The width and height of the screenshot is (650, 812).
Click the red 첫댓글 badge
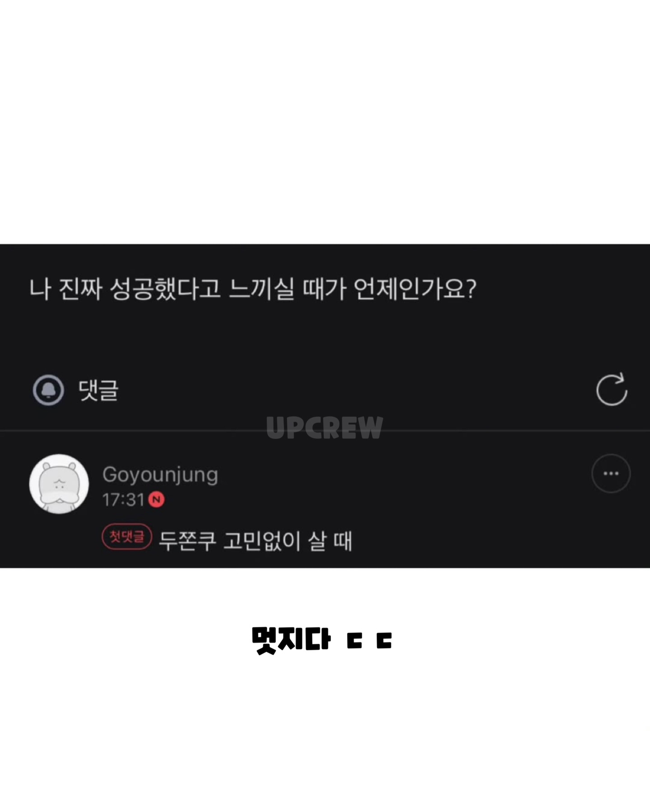(127, 537)
